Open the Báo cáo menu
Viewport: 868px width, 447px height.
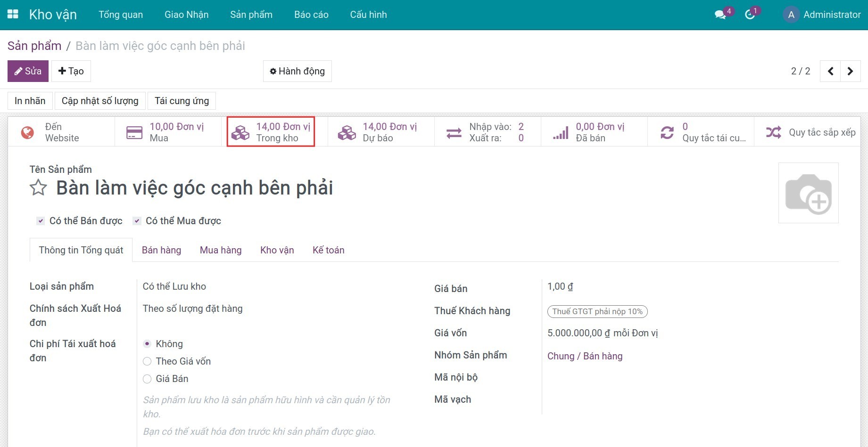tap(311, 15)
